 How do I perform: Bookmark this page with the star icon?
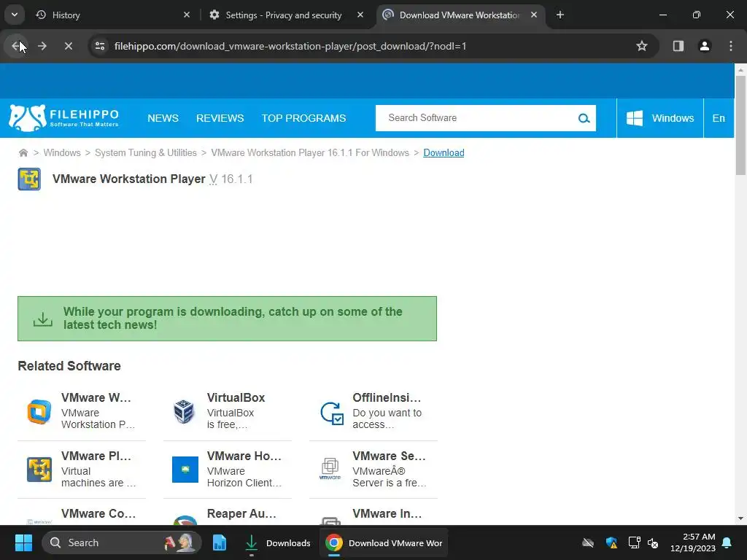pyautogui.click(x=642, y=46)
